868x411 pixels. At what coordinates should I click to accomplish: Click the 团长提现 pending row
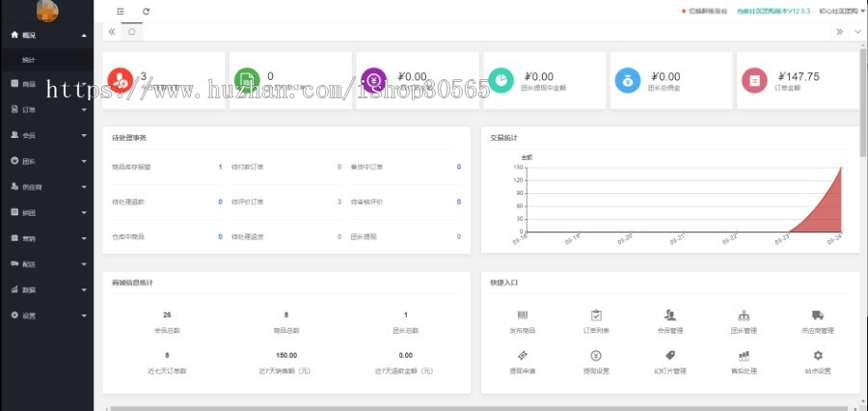406,236
